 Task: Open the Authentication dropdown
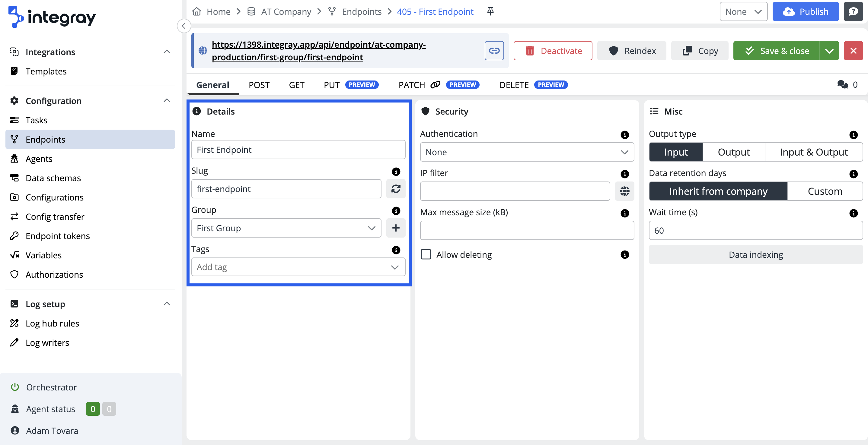pos(527,152)
